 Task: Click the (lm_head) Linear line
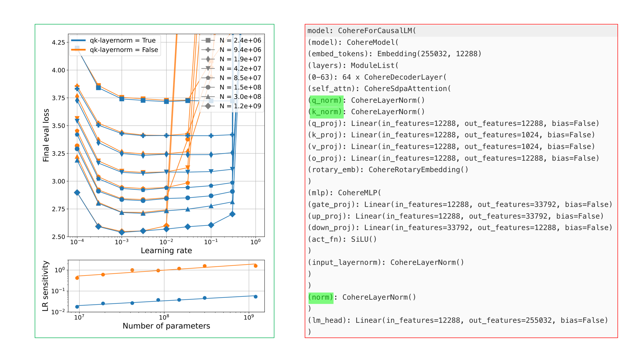click(458, 321)
